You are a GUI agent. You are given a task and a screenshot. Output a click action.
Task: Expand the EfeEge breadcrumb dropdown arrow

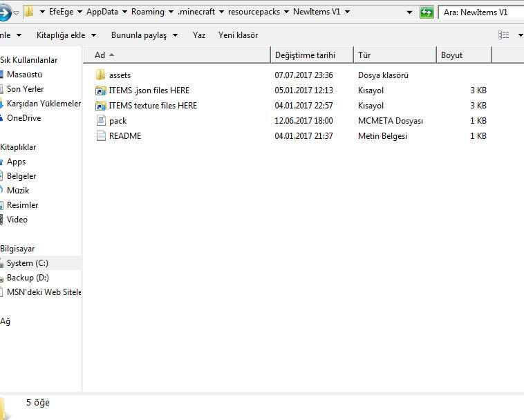[80, 12]
